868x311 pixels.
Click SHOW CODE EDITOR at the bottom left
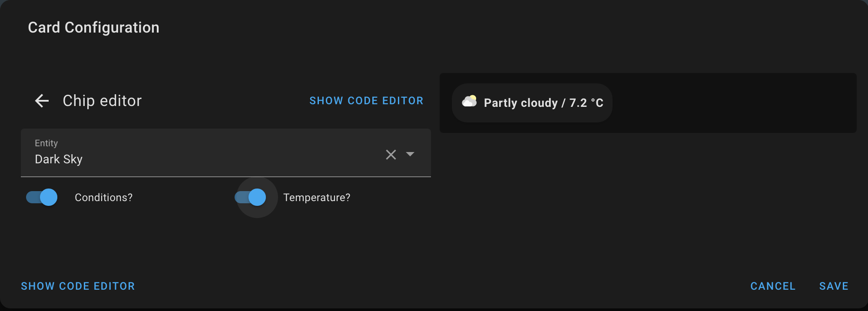(77, 286)
